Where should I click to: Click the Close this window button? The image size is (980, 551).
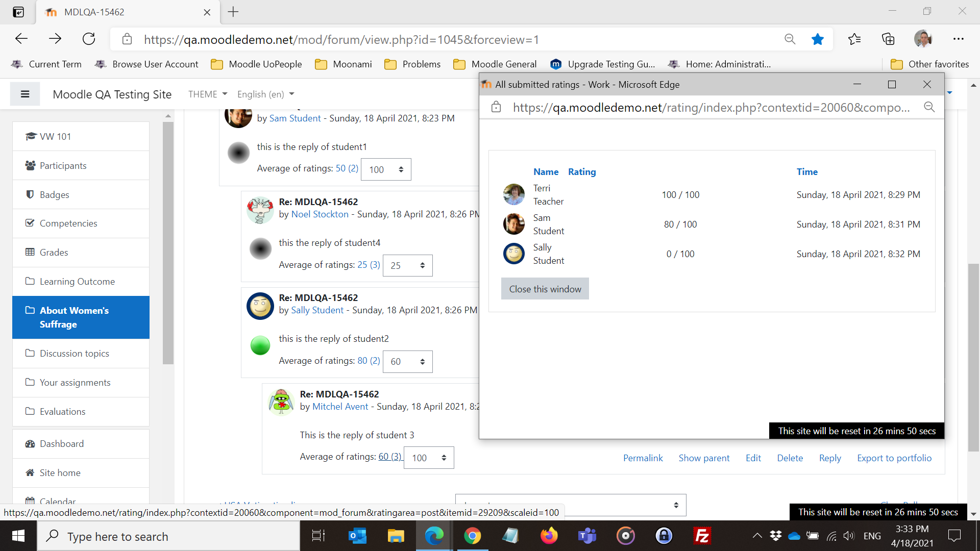point(545,289)
